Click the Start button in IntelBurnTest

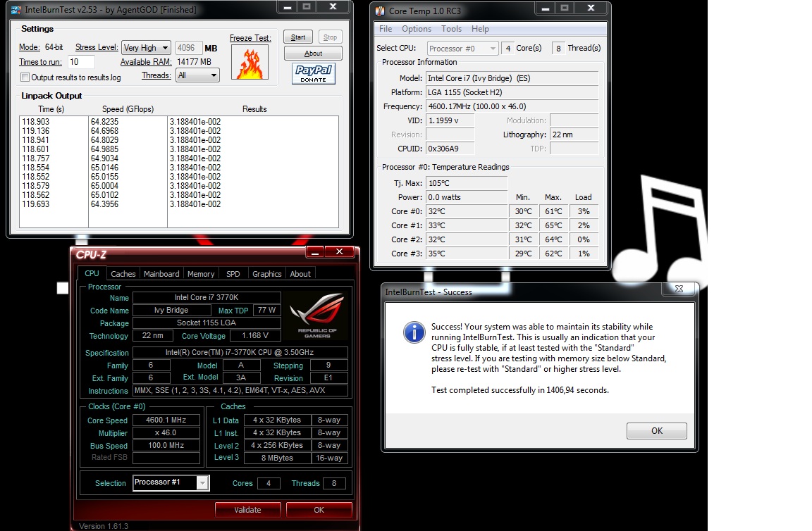coord(297,37)
